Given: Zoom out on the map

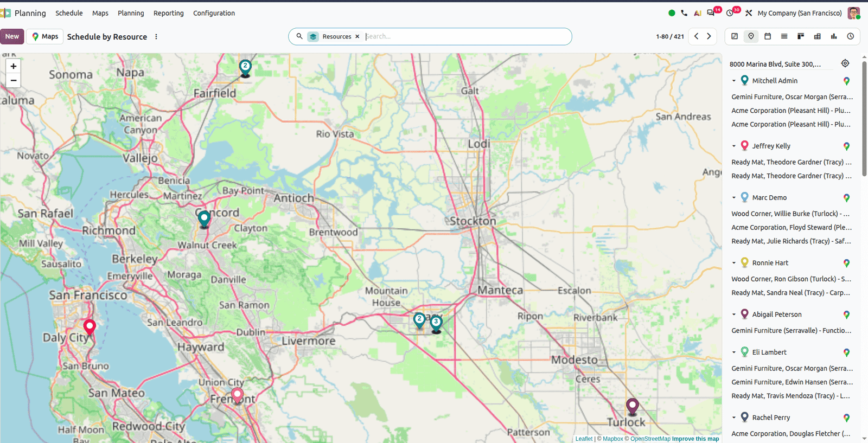Looking at the screenshot, I should [x=14, y=81].
